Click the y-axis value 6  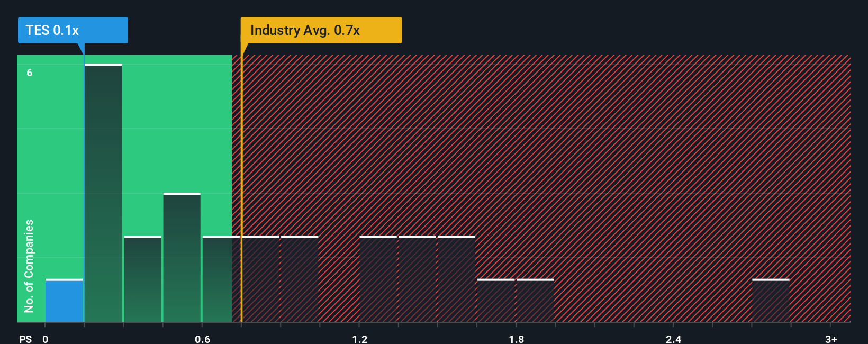coord(30,73)
